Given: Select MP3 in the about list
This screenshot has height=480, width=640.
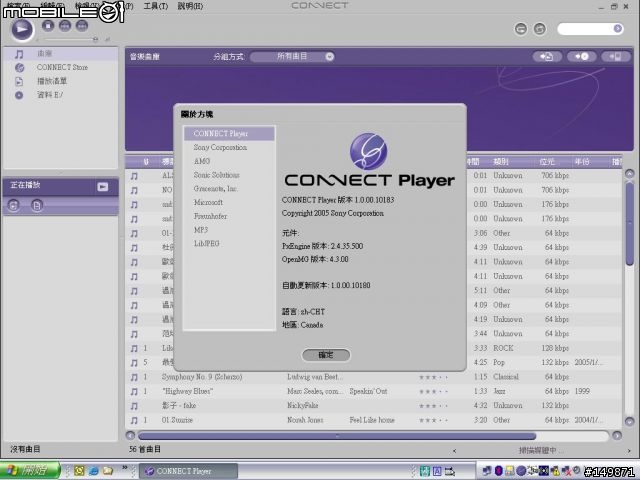Looking at the screenshot, I should (229, 230).
